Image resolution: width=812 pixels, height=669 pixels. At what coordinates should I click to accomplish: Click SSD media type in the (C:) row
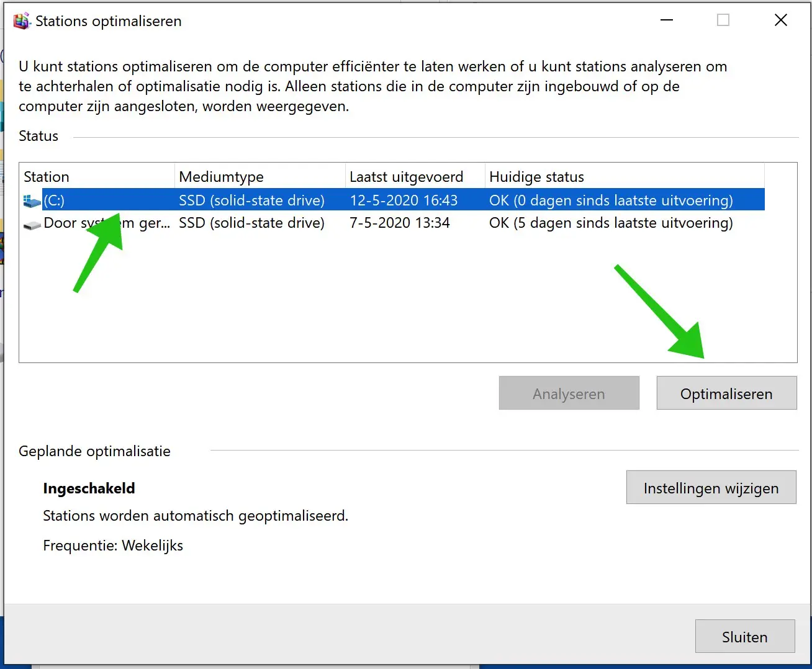click(x=251, y=200)
